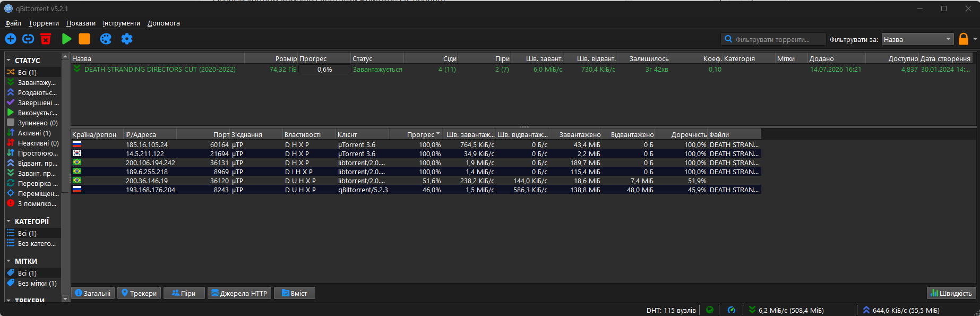
Task: Click the 'DHT: 115 вузлів' status text
Action: click(x=671, y=310)
